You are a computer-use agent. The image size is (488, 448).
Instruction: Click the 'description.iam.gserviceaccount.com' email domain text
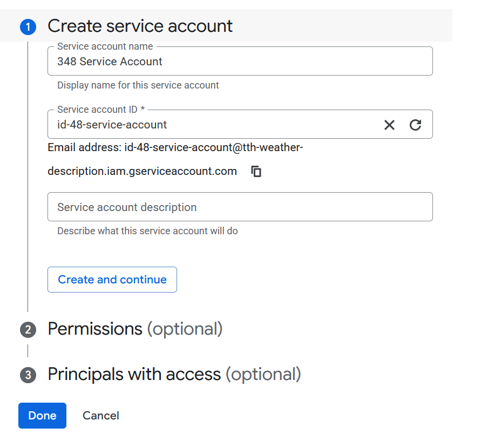point(142,172)
